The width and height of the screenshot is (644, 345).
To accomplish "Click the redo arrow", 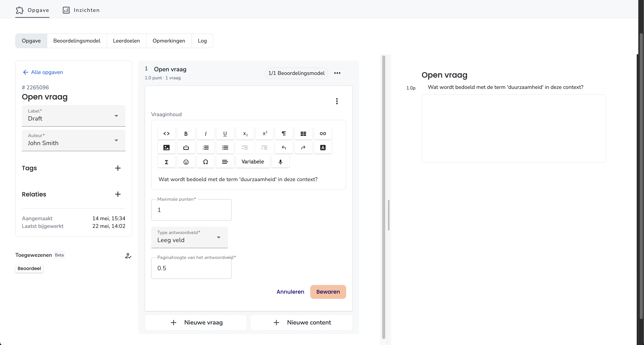I will [x=303, y=148].
